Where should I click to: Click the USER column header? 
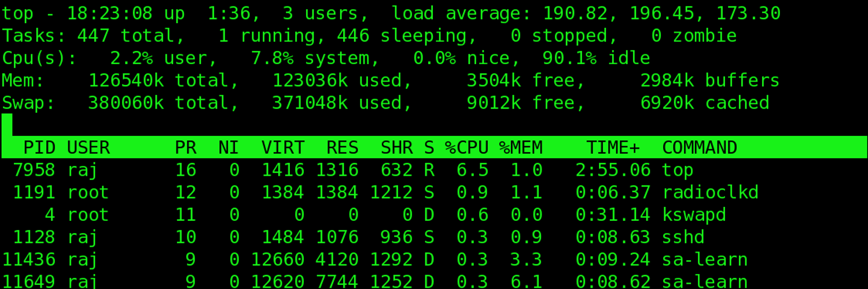click(88, 148)
